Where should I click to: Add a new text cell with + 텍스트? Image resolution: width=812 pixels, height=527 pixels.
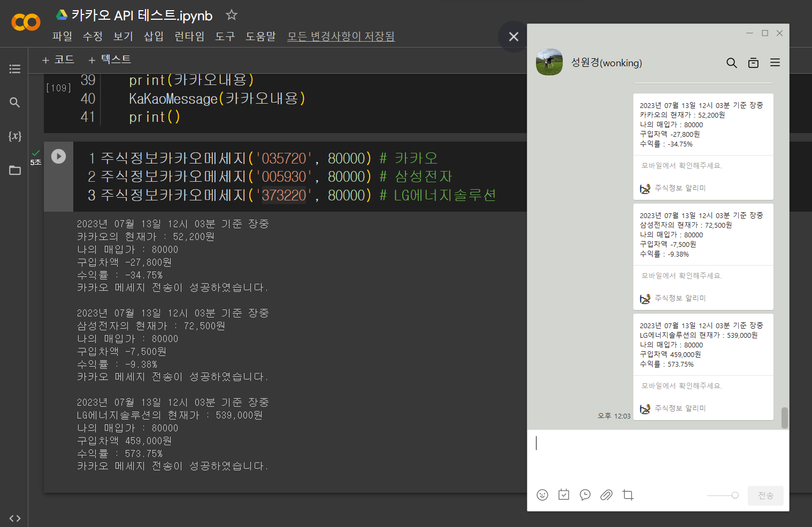click(109, 60)
